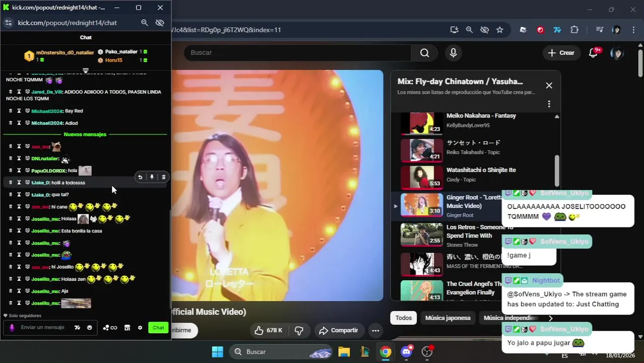Click username PapuOLDORDX in chat
This screenshot has height=363, width=644.
pos(49,170)
